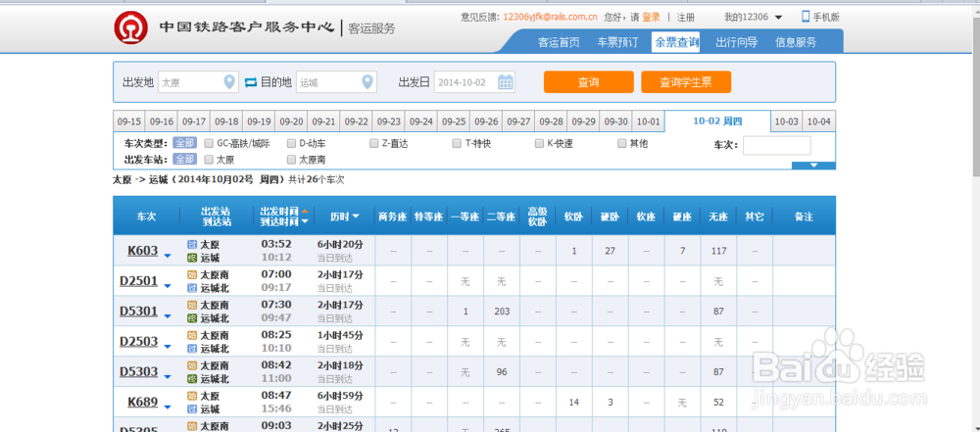Tick the 其他 train type checkbox
The width and height of the screenshot is (980, 432).
tap(622, 143)
